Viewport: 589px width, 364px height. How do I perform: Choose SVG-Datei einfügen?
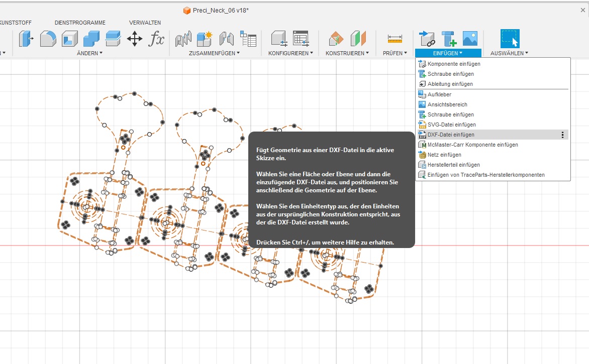(493, 125)
